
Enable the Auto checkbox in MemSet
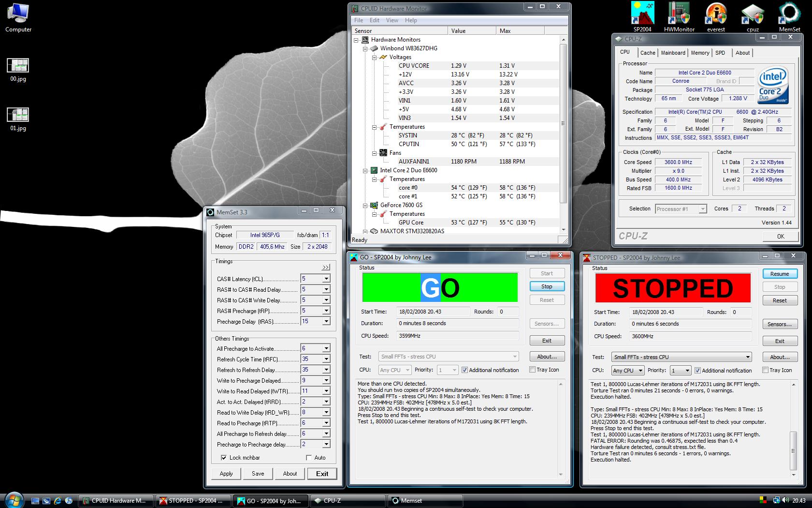[309, 458]
